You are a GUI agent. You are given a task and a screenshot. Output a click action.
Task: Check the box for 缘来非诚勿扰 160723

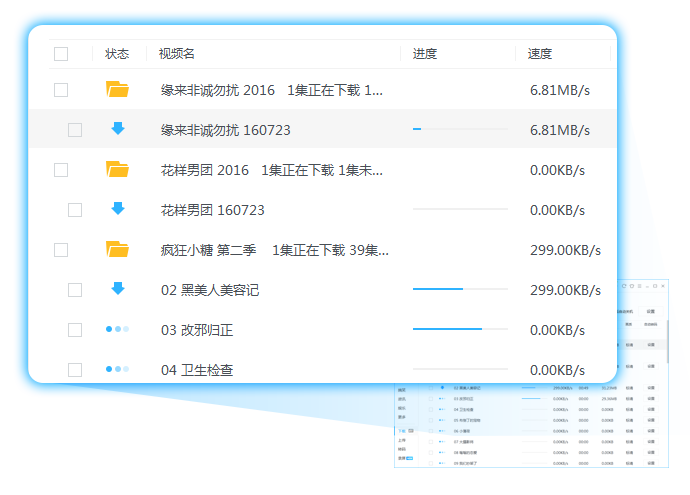[75, 130]
